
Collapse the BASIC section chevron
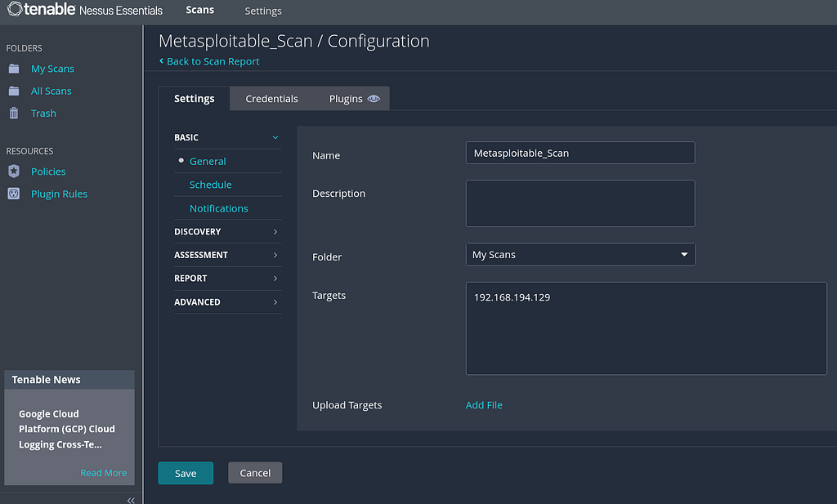(x=275, y=137)
